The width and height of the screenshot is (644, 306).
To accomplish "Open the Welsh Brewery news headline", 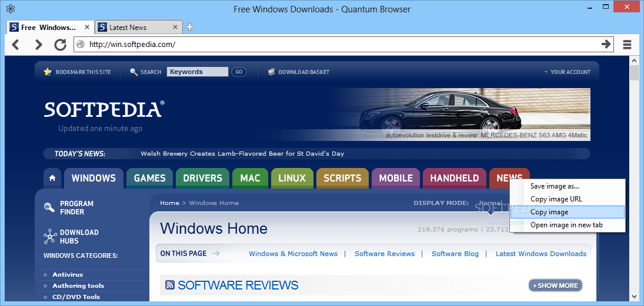I will (x=242, y=154).
